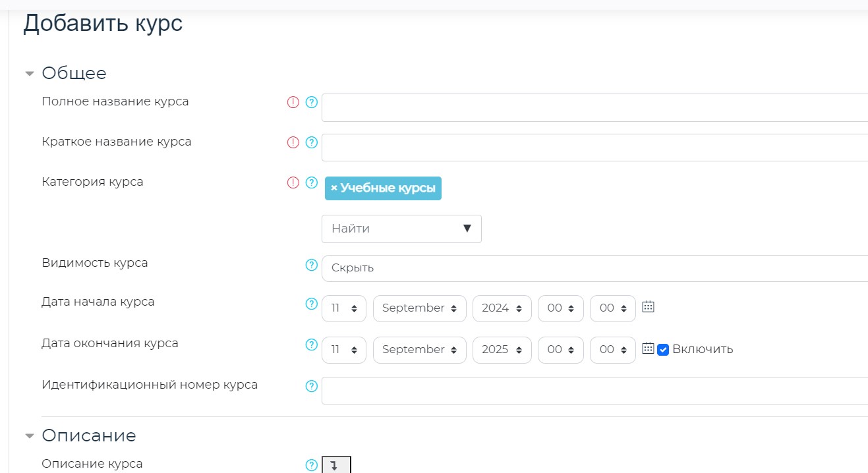The image size is (868, 473).
Task: Click the Идентификационный номер курса input field
Action: click(x=593, y=391)
